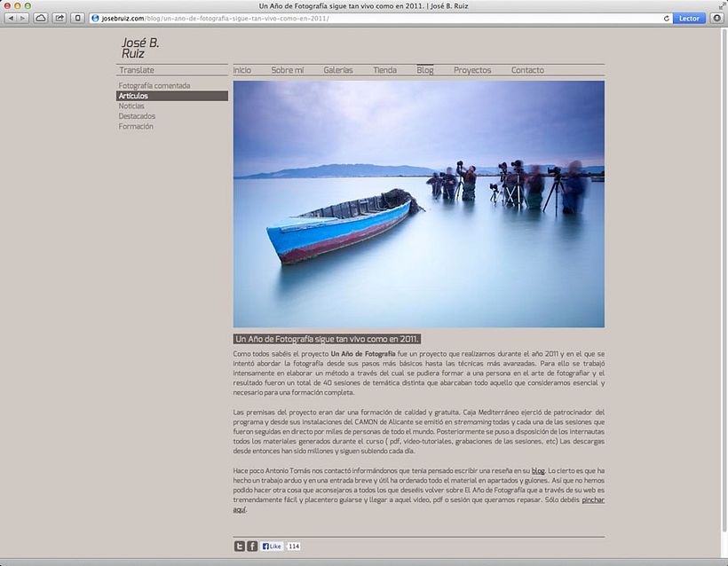This screenshot has width=728, height=566.
Task: Click the Facebook Like button
Action: pos(271,546)
